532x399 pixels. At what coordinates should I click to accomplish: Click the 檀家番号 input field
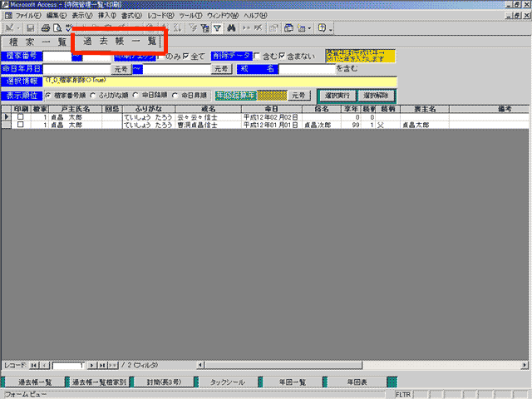coord(57,57)
